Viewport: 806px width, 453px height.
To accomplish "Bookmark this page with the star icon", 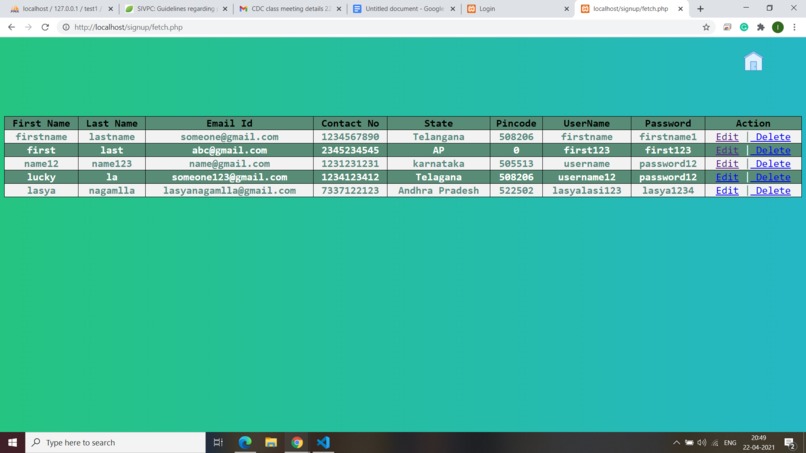I will coord(706,27).
